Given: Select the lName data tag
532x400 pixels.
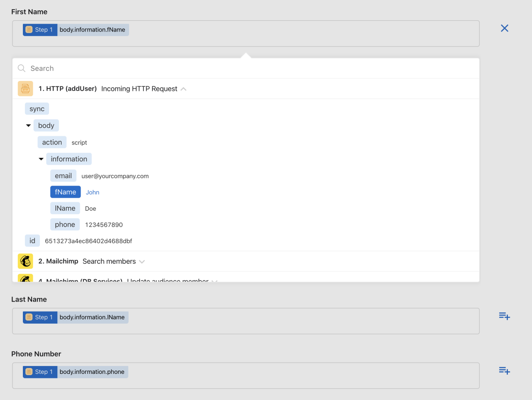Looking at the screenshot, I should click(65, 208).
